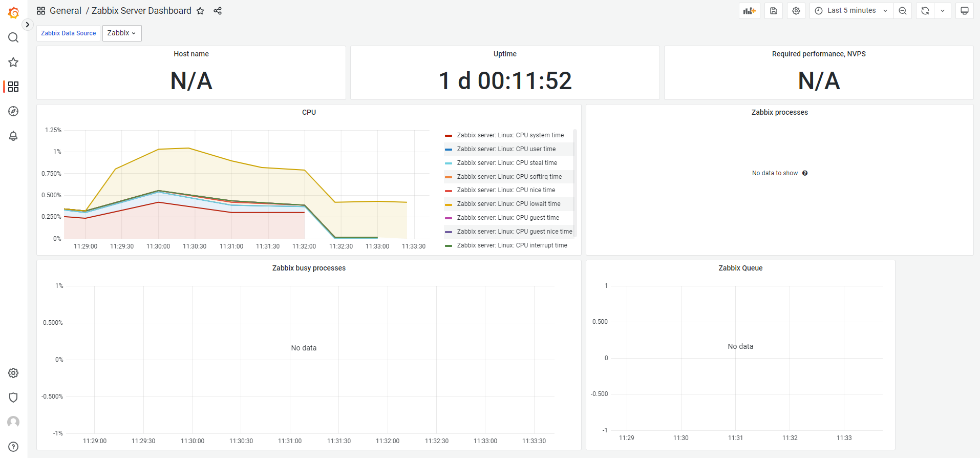The height and width of the screenshot is (458, 980).
Task: Open the Uptime panel title menu
Action: (x=505, y=54)
